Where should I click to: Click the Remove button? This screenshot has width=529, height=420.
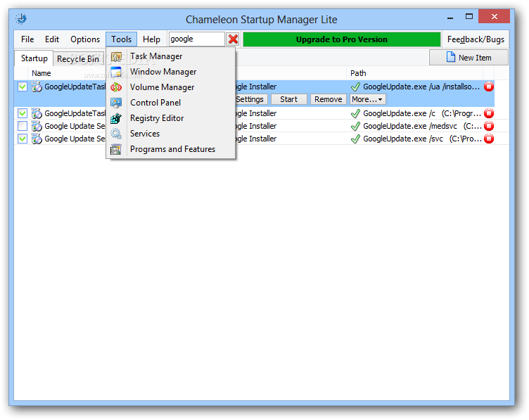click(x=329, y=99)
